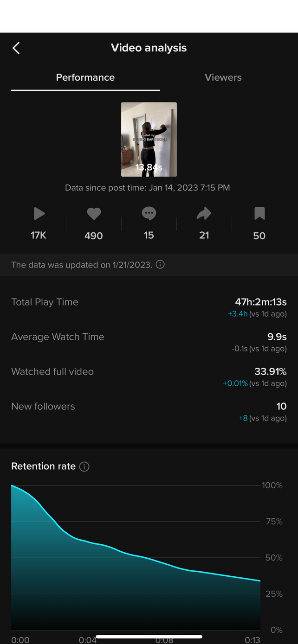Tap the 0:13 marker on retention timeline
Image resolution: width=298 pixels, height=644 pixels.
coord(253,640)
